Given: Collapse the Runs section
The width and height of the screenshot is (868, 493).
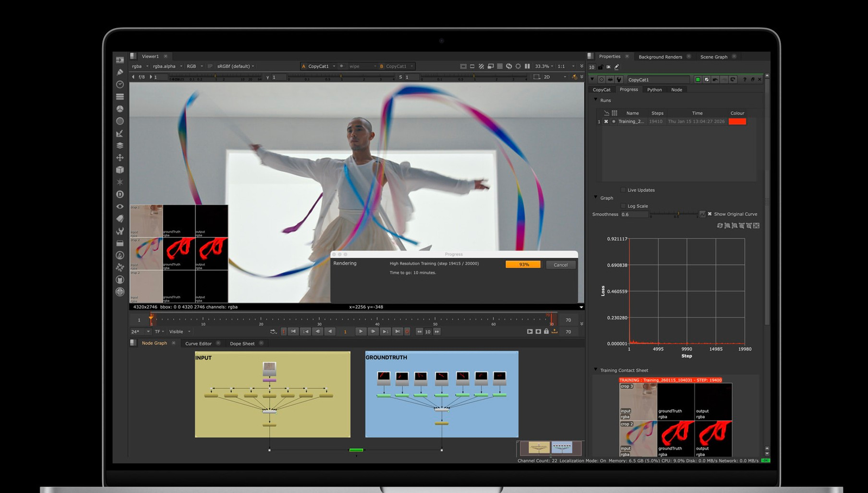Looking at the screenshot, I should click(596, 100).
